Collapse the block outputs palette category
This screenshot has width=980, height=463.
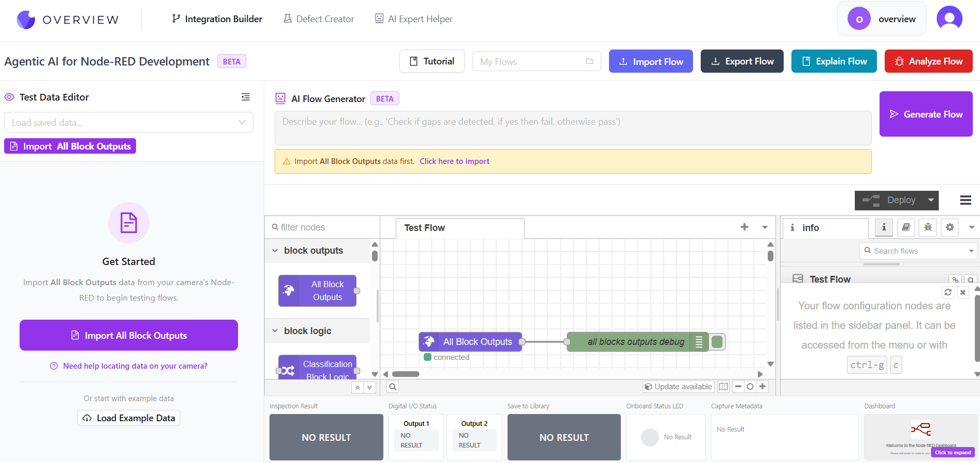click(275, 251)
